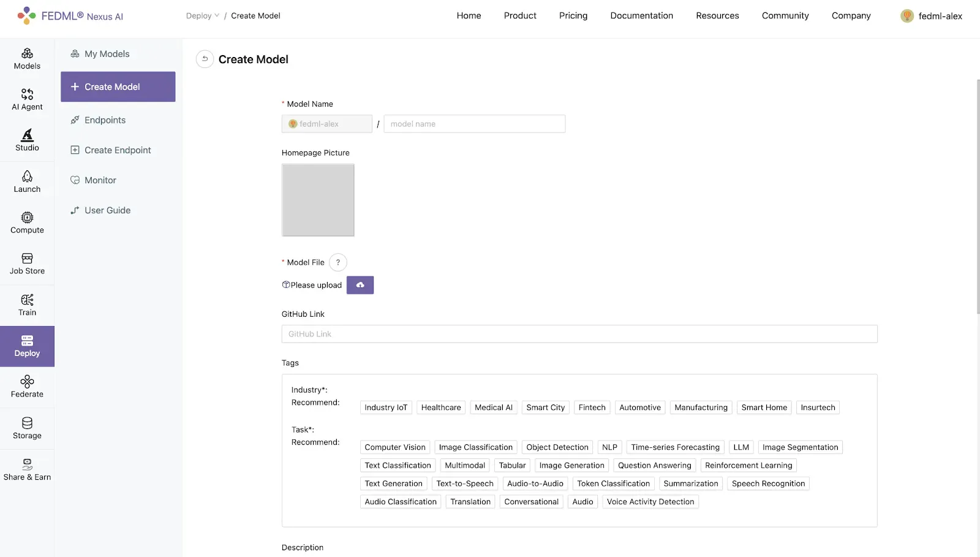Select the Object Detection task tag
Image resolution: width=980 pixels, height=557 pixels.
tap(557, 447)
